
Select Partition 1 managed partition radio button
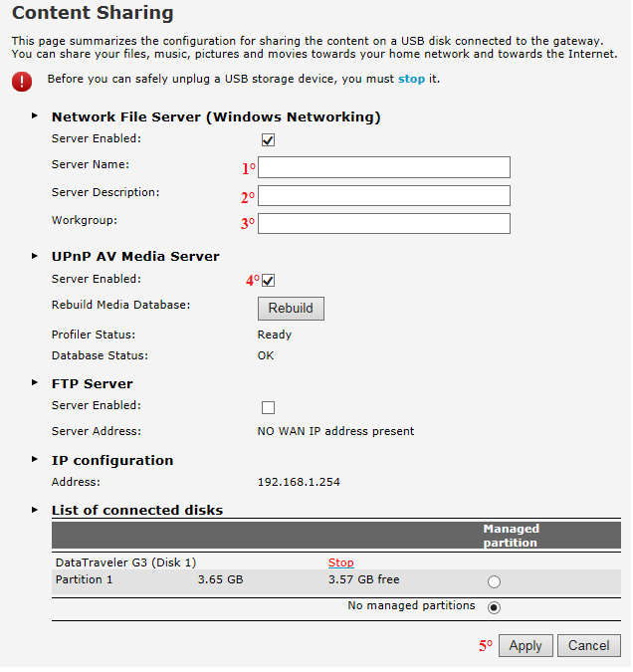coord(495,583)
